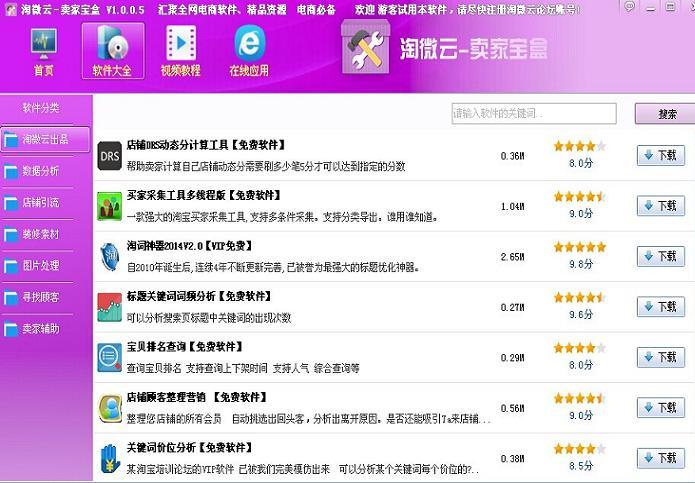Click the 标题关键词词频分析 chart icon
The width and height of the screenshot is (695, 483).
pos(109,307)
